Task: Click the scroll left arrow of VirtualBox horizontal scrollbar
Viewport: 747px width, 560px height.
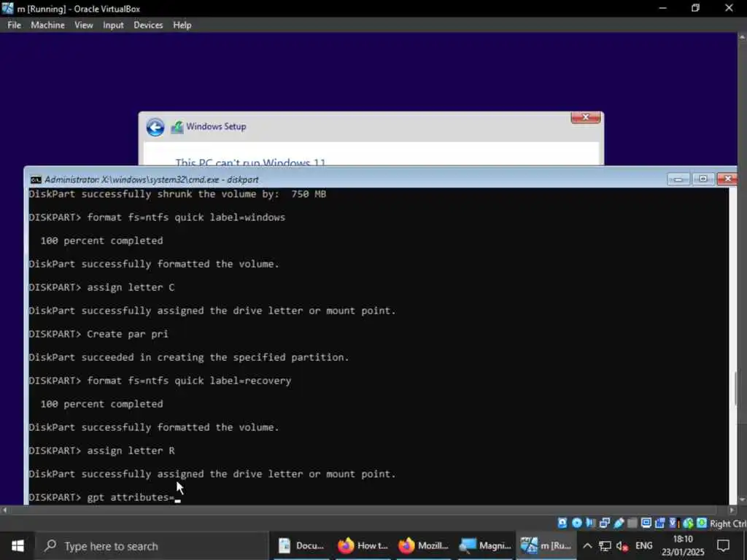Action: tap(4, 510)
